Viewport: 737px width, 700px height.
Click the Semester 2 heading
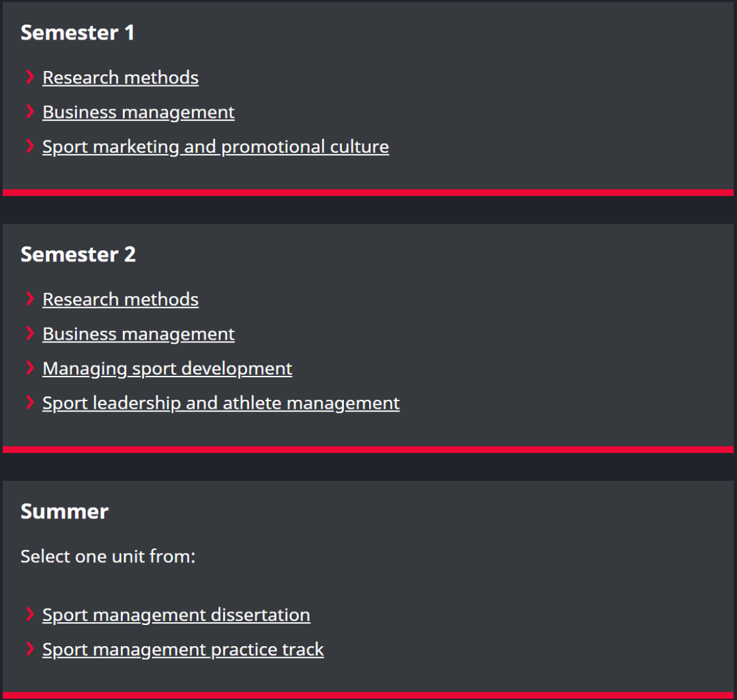point(78,254)
